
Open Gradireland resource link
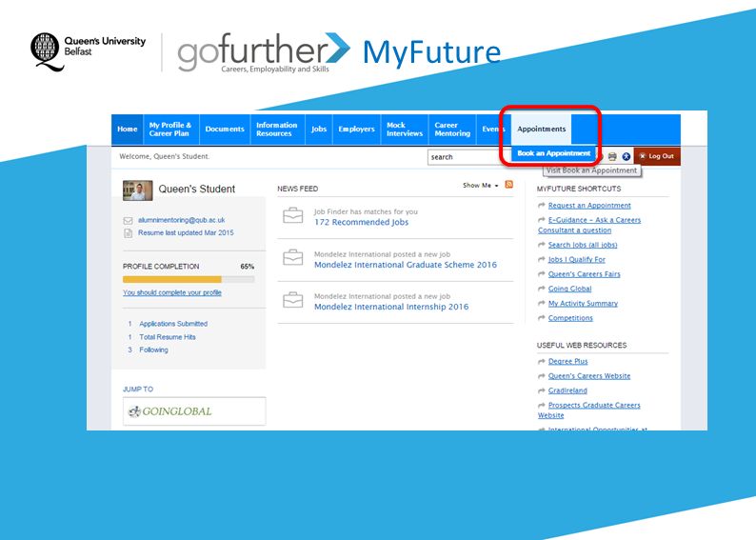[567, 390]
